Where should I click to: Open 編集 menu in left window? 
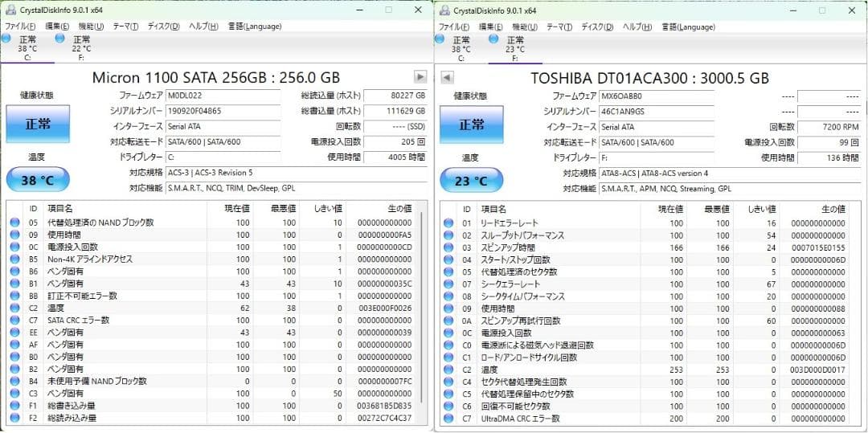57,27
